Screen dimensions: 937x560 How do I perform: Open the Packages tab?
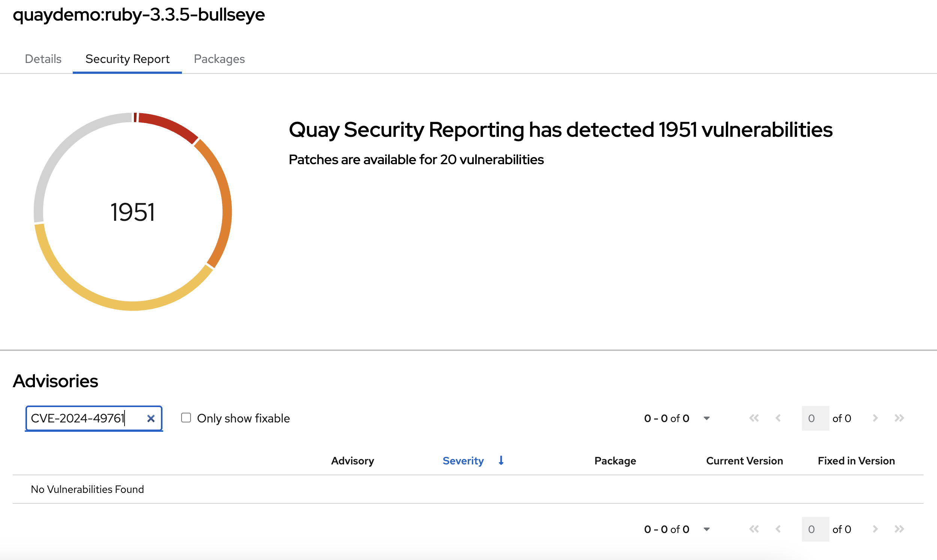coord(219,59)
